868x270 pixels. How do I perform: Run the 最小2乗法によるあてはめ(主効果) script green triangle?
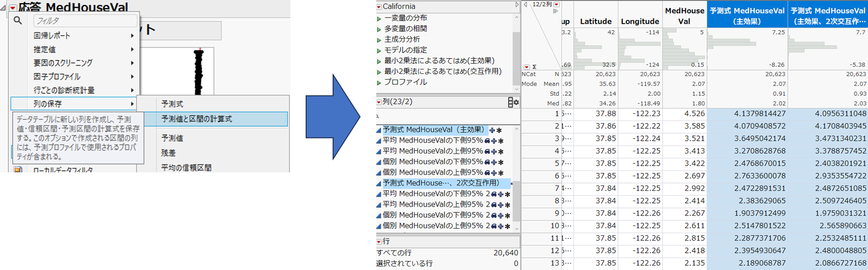click(x=379, y=61)
